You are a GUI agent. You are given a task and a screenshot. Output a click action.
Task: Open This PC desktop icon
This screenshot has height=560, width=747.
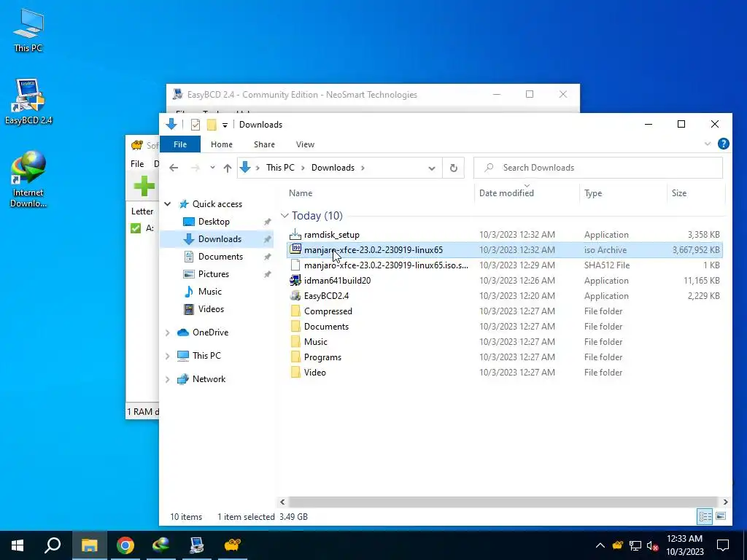[x=28, y=31]
